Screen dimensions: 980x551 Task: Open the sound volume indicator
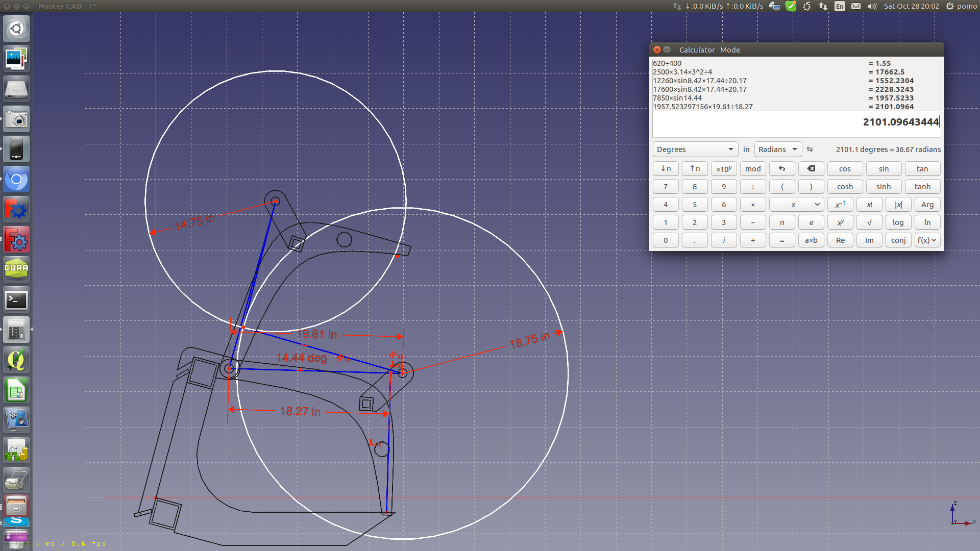pyautogui.click(x=872, y=6)
